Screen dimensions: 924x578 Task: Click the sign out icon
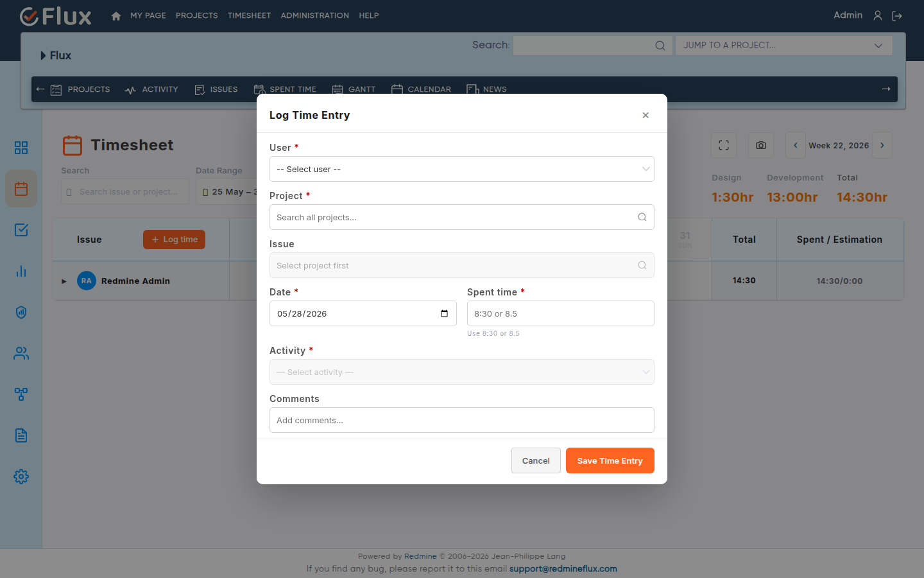(x=897, y=15)
